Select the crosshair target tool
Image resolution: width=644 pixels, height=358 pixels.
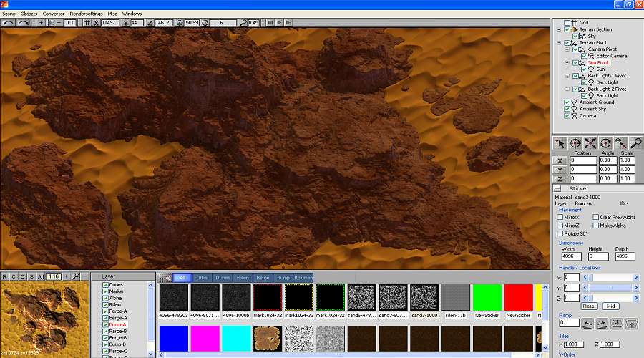575,143
